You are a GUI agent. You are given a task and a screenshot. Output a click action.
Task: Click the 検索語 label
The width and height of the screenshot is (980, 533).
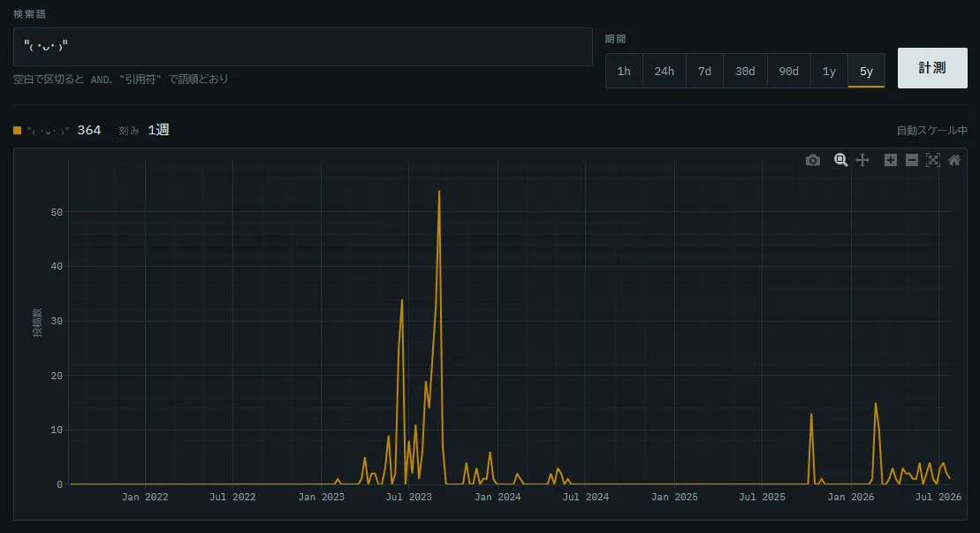click(29, 14)
